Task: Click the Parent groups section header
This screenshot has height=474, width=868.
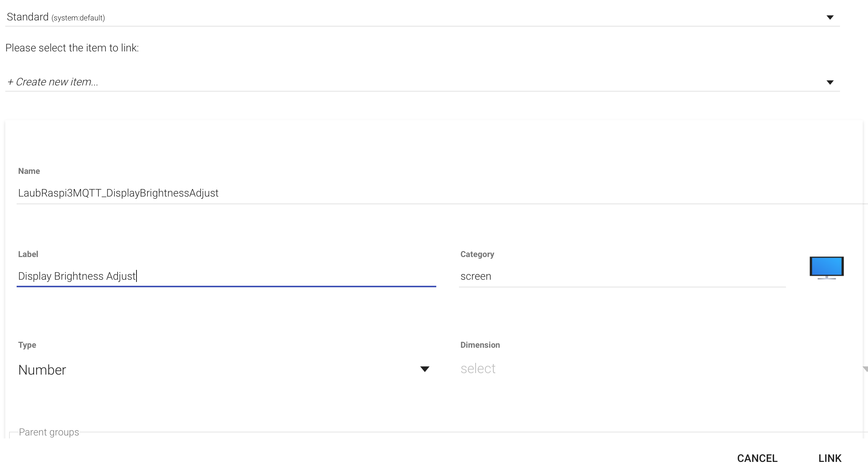Action: tap(49, 432)
